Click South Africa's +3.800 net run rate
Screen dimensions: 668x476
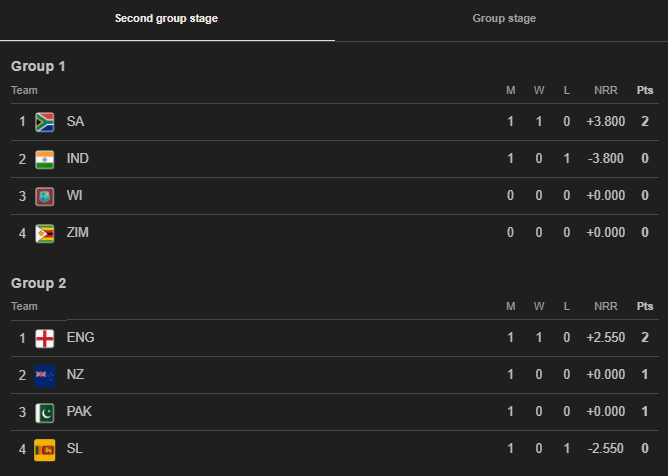tap(605, 122)
